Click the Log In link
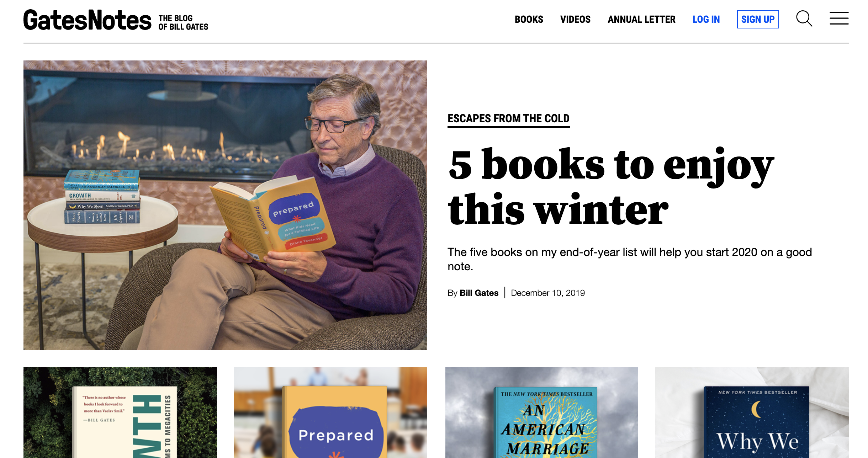Image resolution: width=868 pixels, height=458 pixels. pos(706,19)
